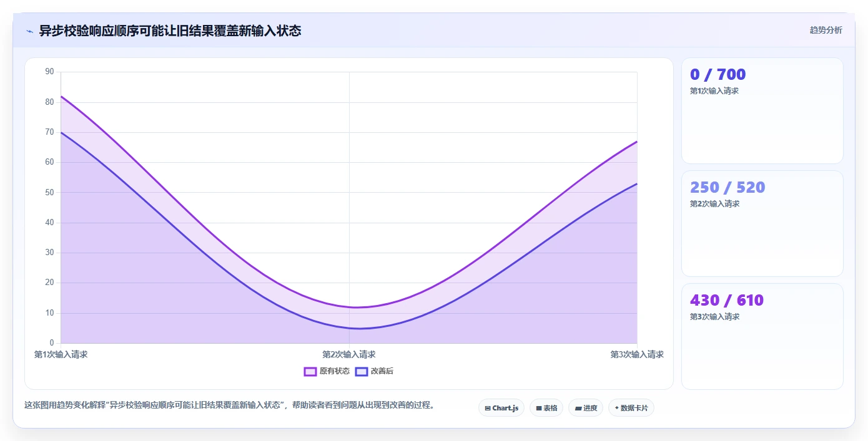Screen dimensions: 868x441
Task: Click 改善后 line lowest point at 第2次输入请求
Action: coord(349,328)
